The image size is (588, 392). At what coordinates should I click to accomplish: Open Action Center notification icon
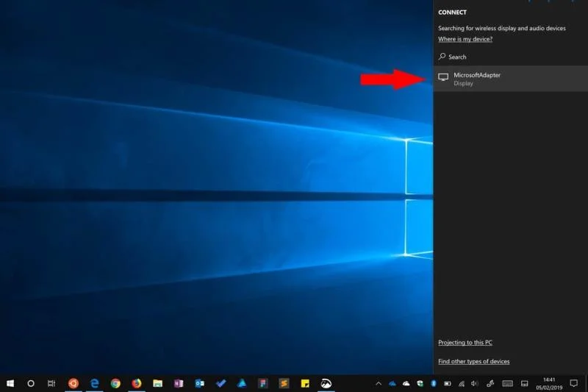click(574, 383)
